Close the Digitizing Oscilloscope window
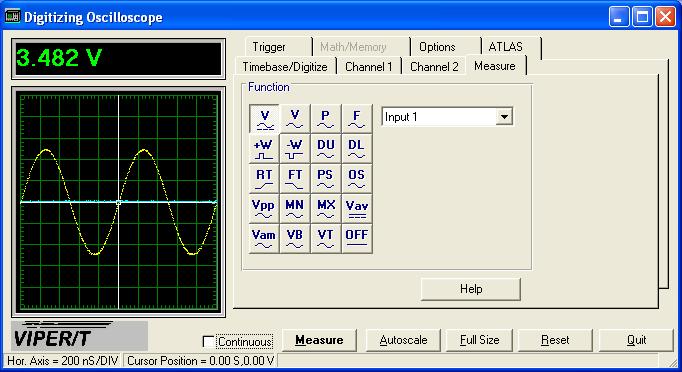 pos(665,17)
